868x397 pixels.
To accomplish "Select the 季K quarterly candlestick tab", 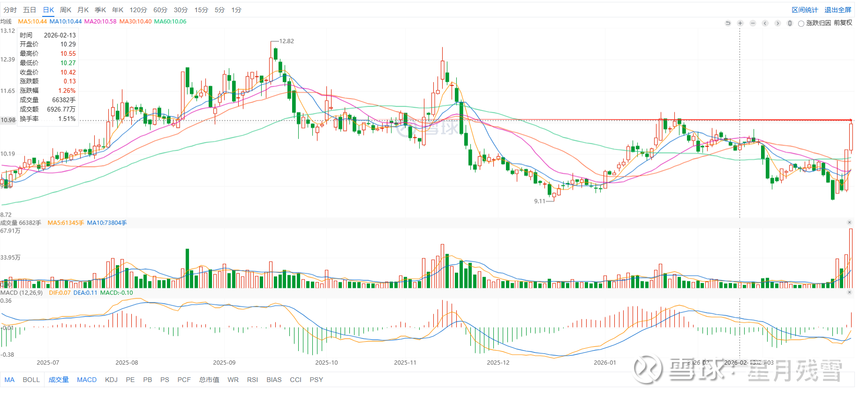I will coord(100,10).
